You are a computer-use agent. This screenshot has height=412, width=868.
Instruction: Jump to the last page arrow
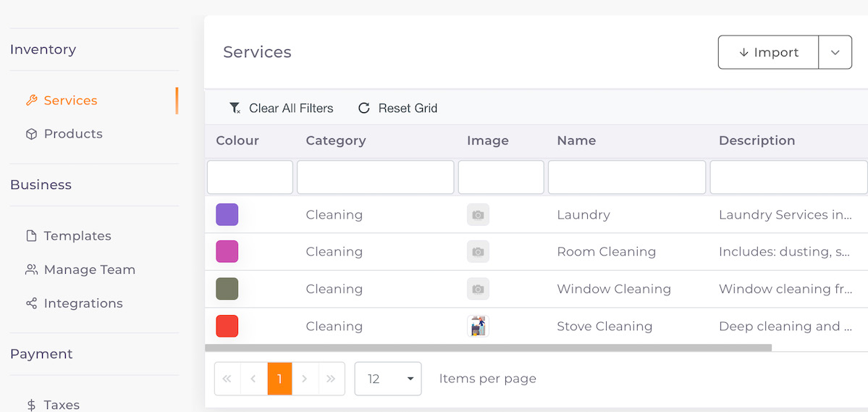(331, 379)
